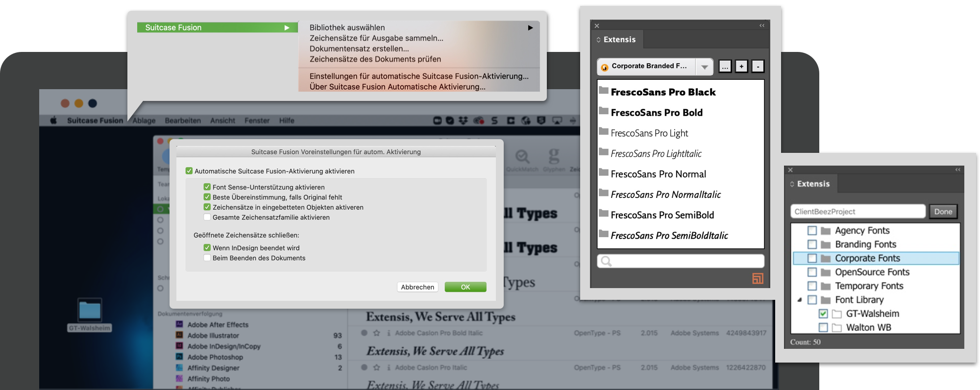
Task: Check the OpenSource Fonts checkbox
Action: click(812, 272)
